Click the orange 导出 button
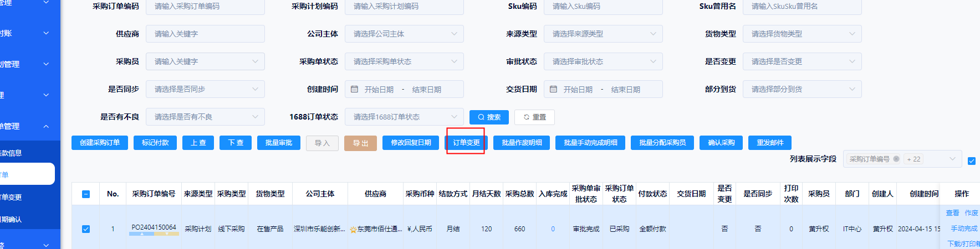Image resolution: width=980 pixels, height=249 pixels. click(360, 143)
